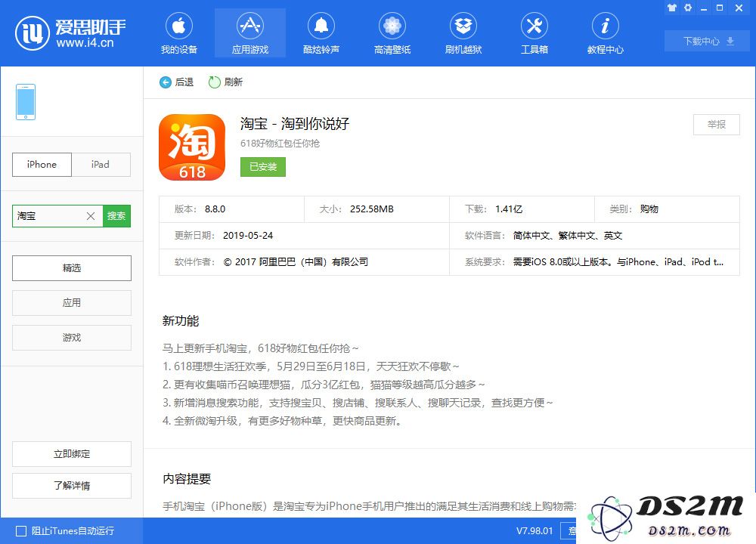Image resolution: width=756 pixels, height=544 pixels.
Task: Toggle 阻止iTunes自动运行 checkbox
Action: [21, 531]
